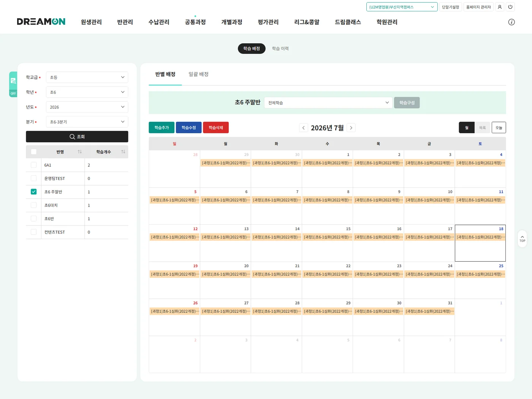Open the 학년 dropdown
Viewport: 532px width, 399px height.
(87, 92)
